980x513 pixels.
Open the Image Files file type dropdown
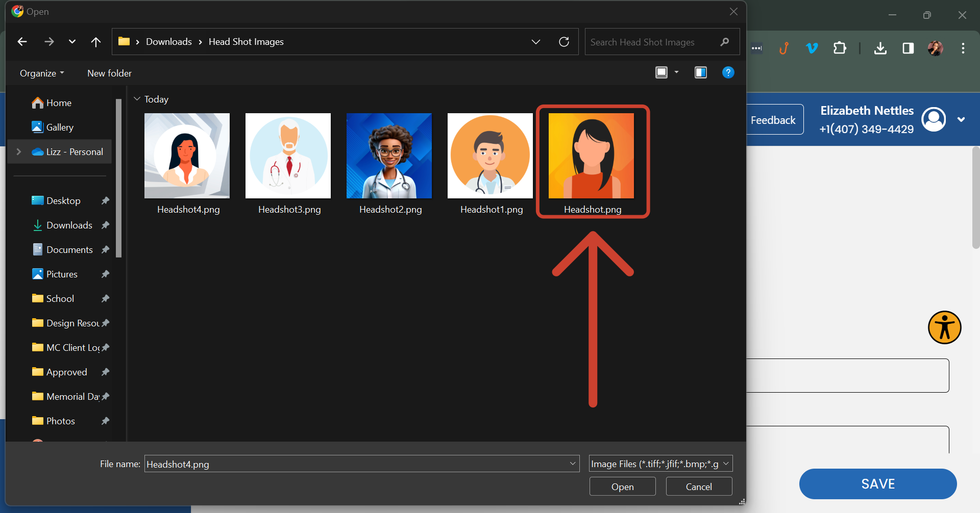point(726,464)
